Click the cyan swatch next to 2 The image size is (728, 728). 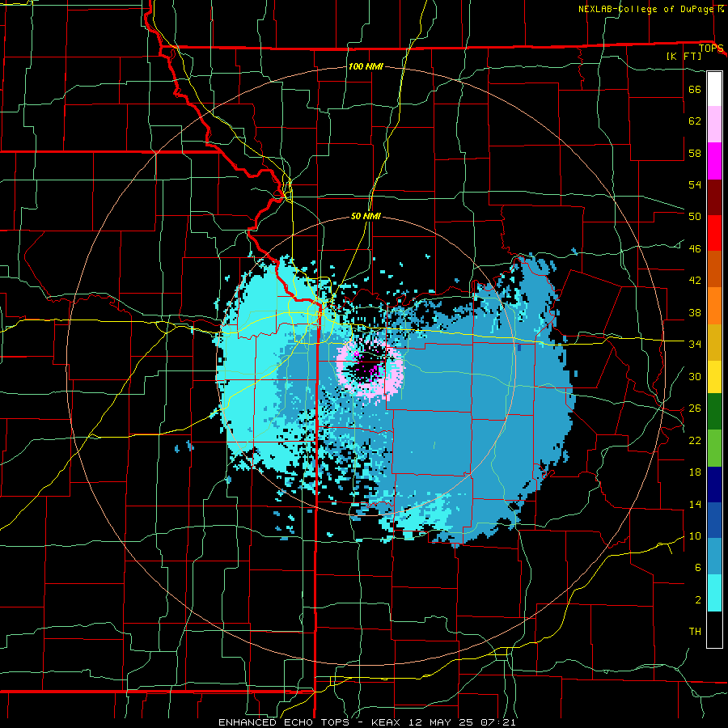tap(714, 593)
